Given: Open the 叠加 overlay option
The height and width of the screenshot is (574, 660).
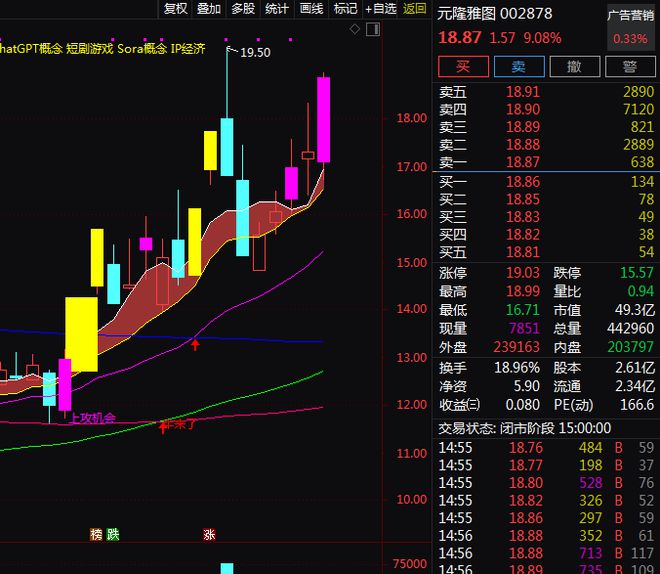Looking at the screenshot, I should tap(209, 8).
